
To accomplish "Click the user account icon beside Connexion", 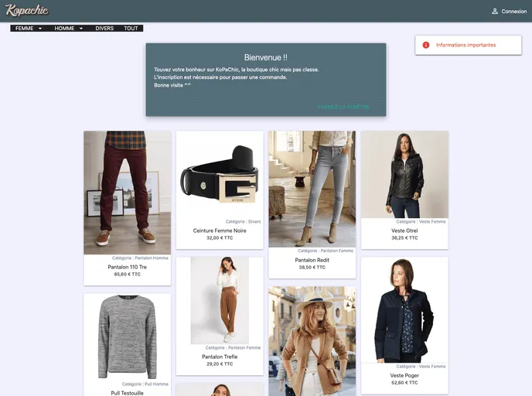I will tap(495, 11).
